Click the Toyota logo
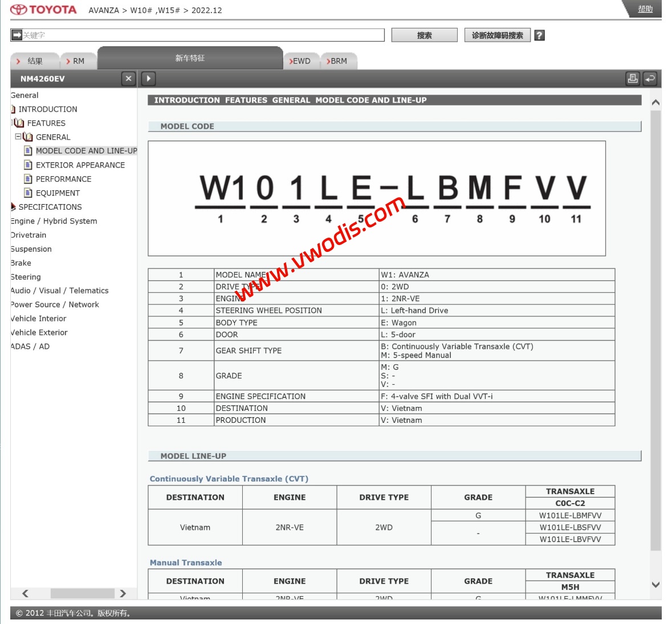Image resolution: width=672 pixels, height=624 pixels. click(43, 10)
